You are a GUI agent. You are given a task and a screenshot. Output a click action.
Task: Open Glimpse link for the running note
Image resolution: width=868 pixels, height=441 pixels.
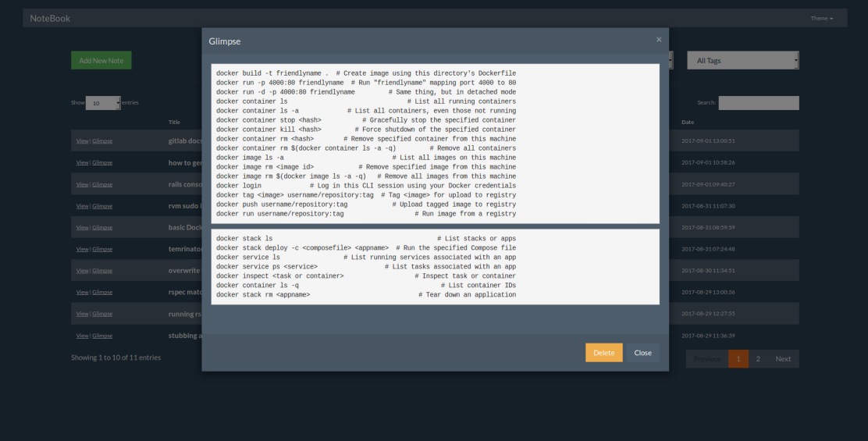pos(101,314)
